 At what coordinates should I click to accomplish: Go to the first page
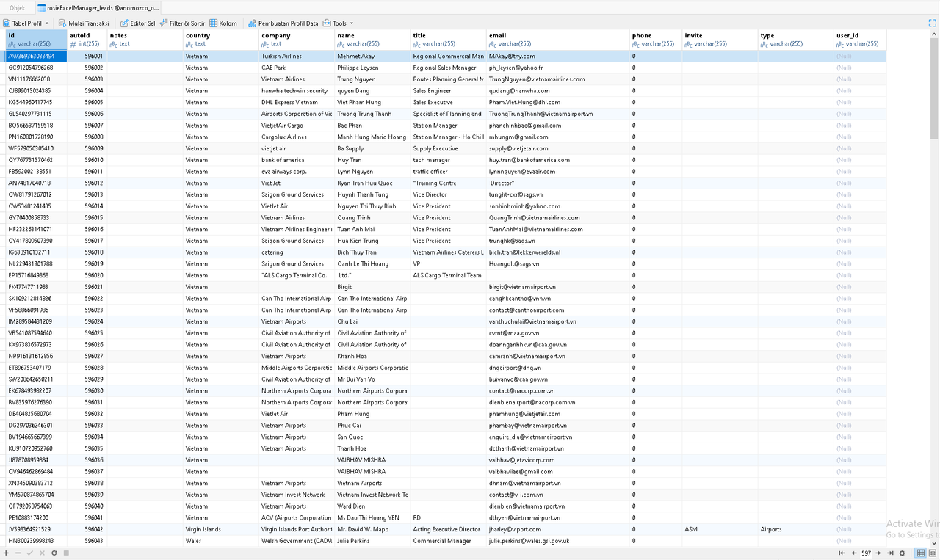842,553
